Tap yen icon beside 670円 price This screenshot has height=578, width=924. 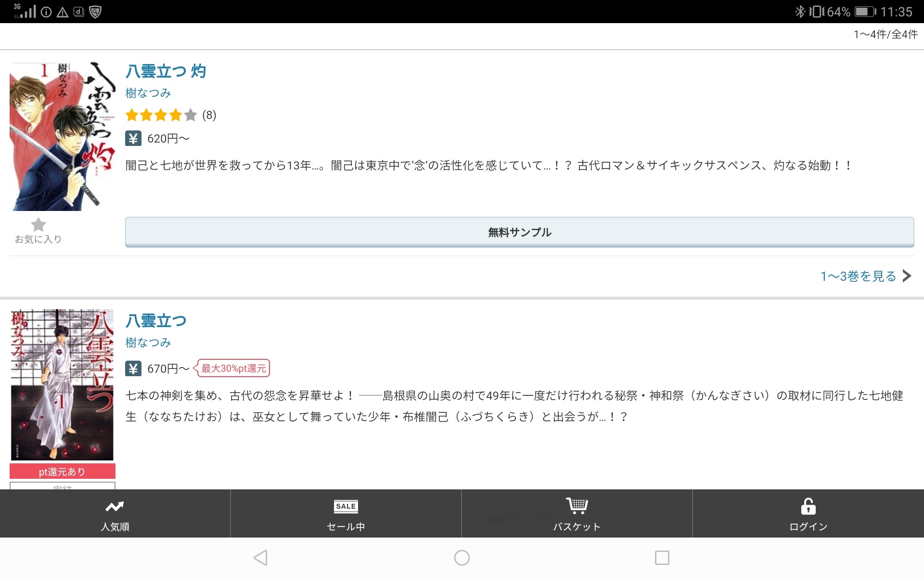pos(133,369)
